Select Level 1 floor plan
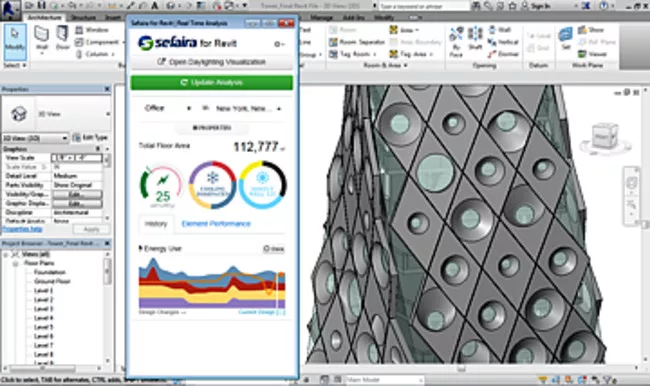 tap(43, 290)
